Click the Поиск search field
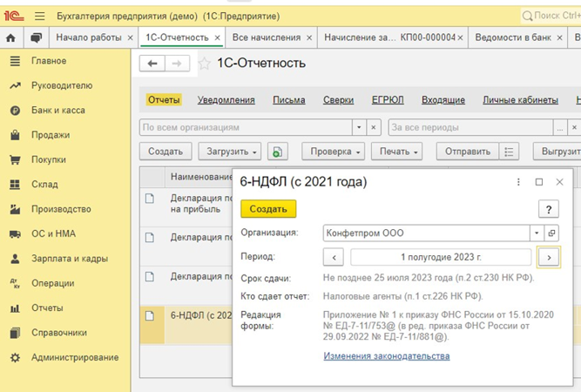Viewport: 581px width, 392px height. pos(551,16)
